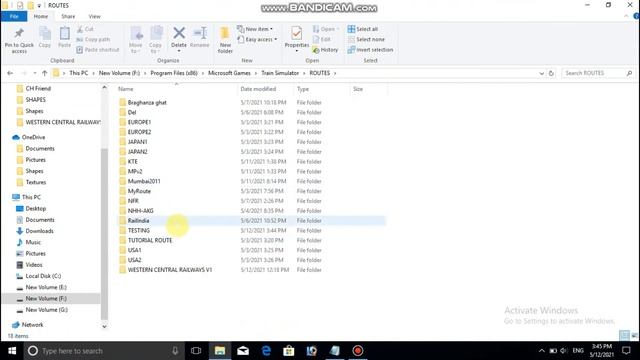The width and height of the screenshot is (640, 360).
Task: Switch to the Home tab
Action: (40, 16)
